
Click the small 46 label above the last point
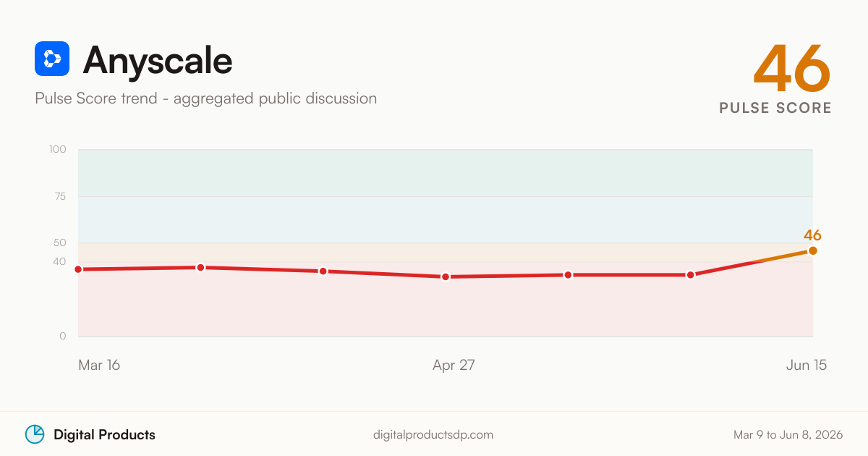coord(812,235)
